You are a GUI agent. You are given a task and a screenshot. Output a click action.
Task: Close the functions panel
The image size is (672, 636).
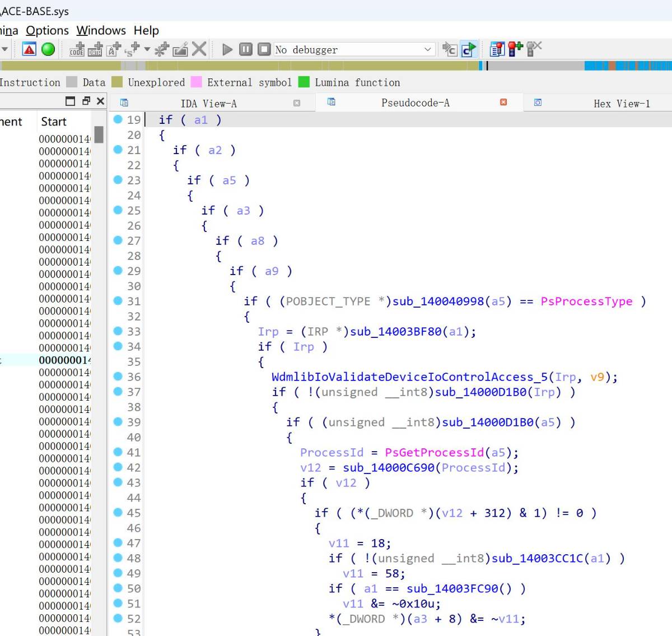(x=100, y=101)
